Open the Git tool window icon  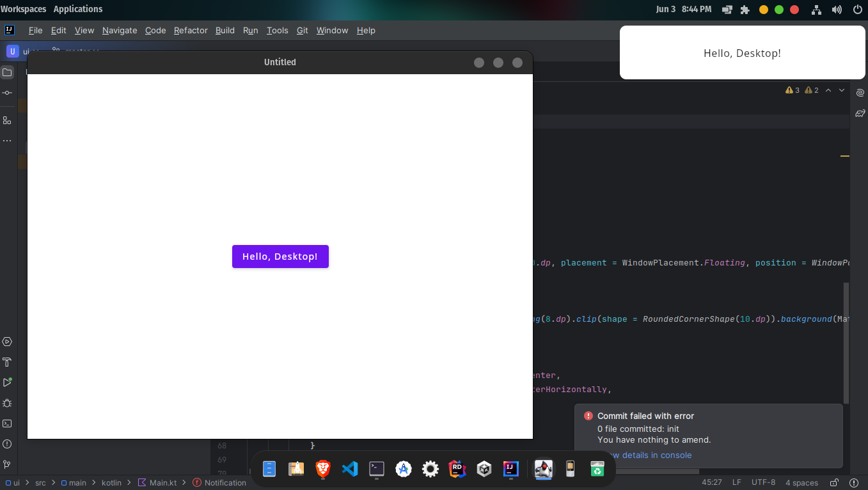7,464
